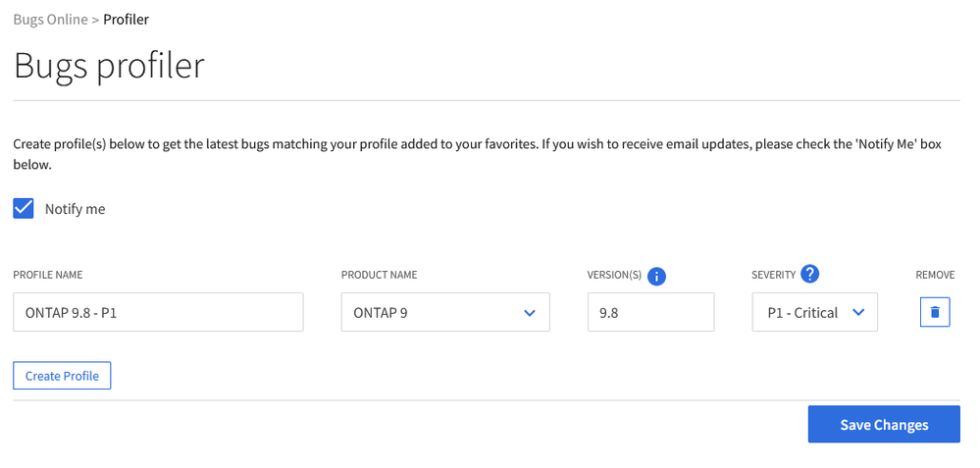The image size is (980, 468).
Task: Click the Save Changes button
Action: click(x=884, y=425)
